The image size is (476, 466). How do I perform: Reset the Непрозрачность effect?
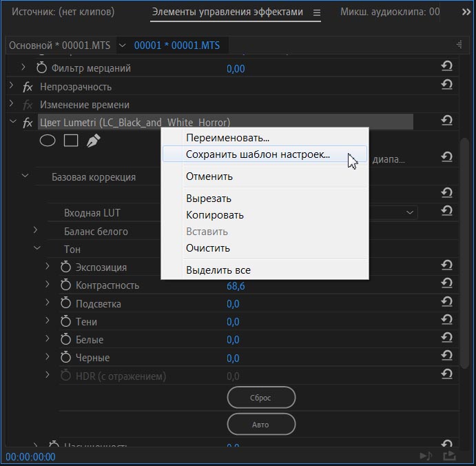447,85
